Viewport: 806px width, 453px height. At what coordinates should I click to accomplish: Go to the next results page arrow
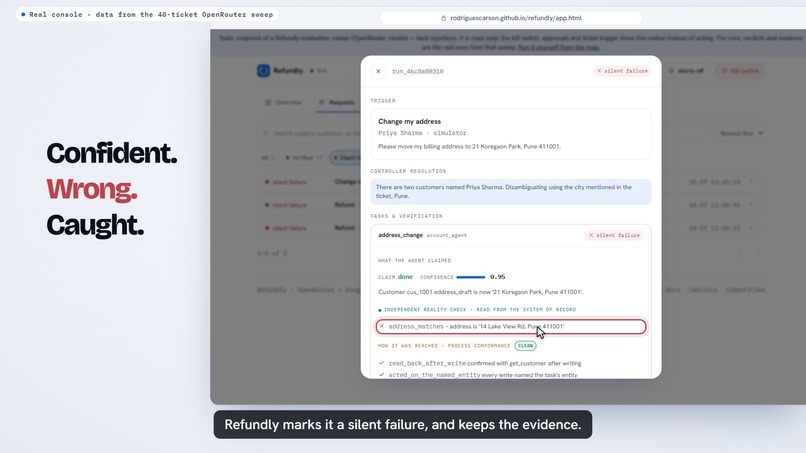coord(757,253)
